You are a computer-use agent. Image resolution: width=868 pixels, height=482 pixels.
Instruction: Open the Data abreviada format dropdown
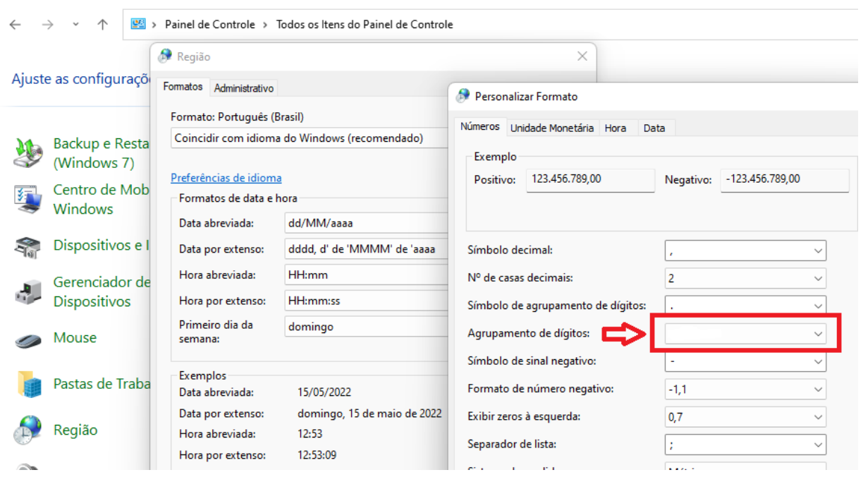pyautogui.click(x=367, y=223)
